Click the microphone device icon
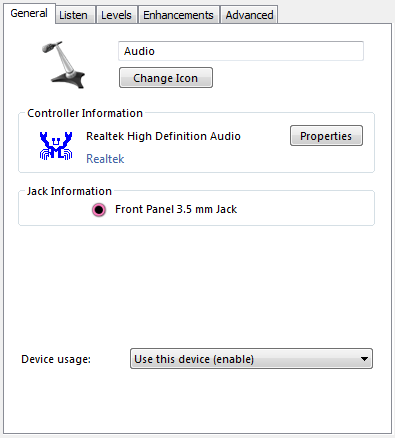The height and width of the screenshot is (438, 395). (64, 65)
